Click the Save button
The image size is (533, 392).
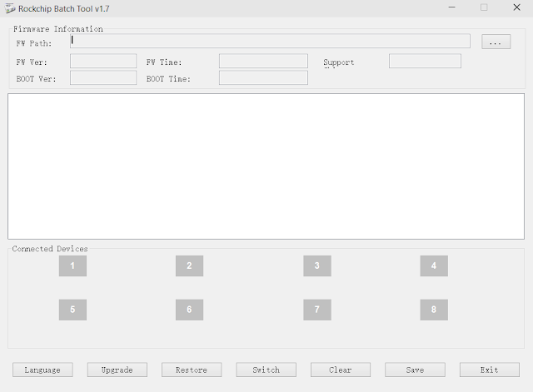(415, 370)
